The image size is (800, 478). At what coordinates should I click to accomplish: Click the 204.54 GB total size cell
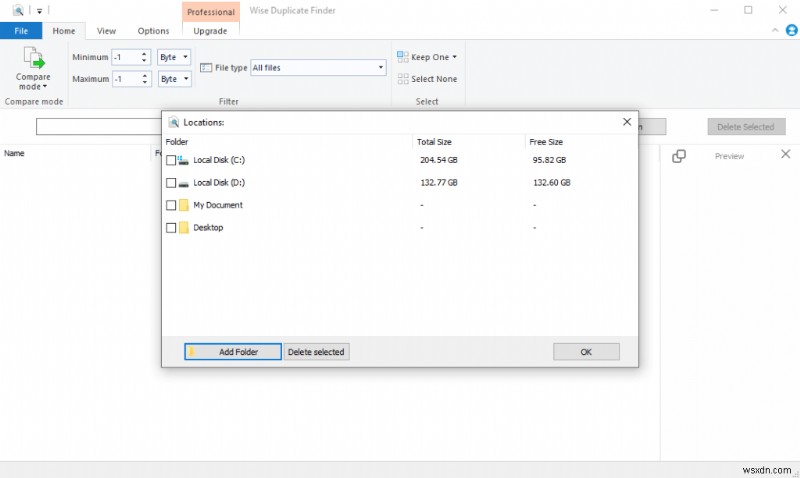439,160
